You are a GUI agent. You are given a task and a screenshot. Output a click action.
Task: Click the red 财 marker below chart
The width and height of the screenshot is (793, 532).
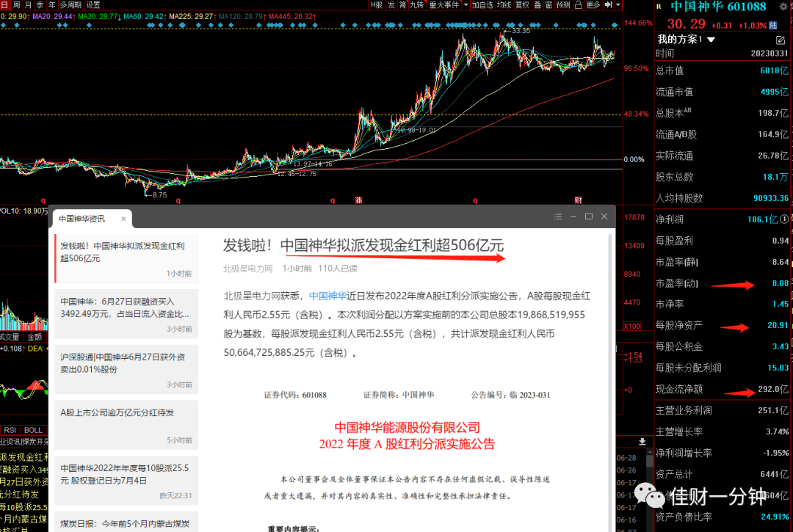[578, 200]
